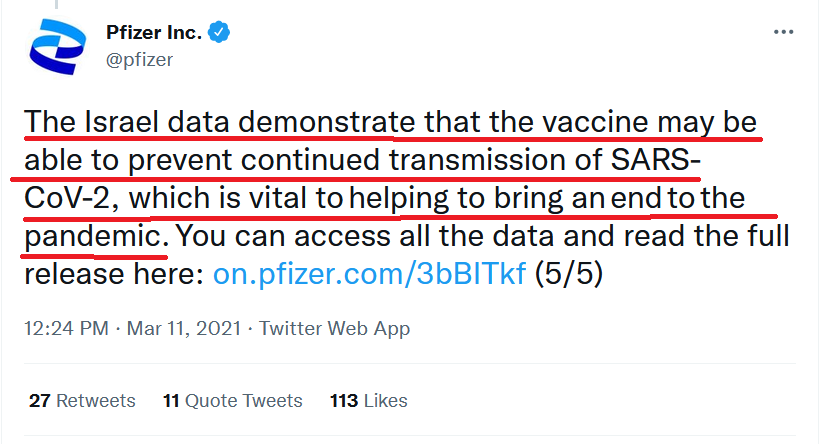View the 27 Retweets list

coord(82,401)
